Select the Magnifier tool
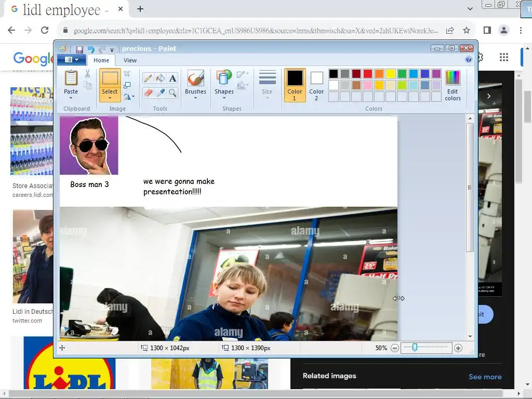The height and width of the screenshot is (399, 532). tap(172, 92)
